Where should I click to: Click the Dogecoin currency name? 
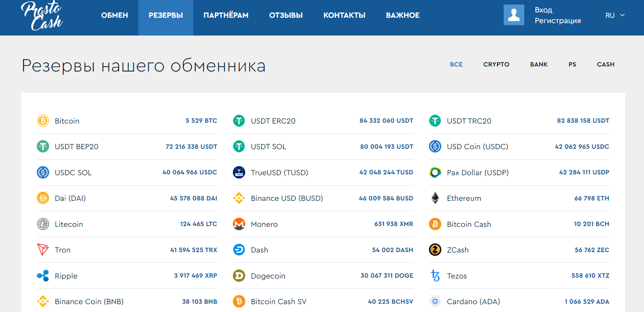[x=268, y=276]
